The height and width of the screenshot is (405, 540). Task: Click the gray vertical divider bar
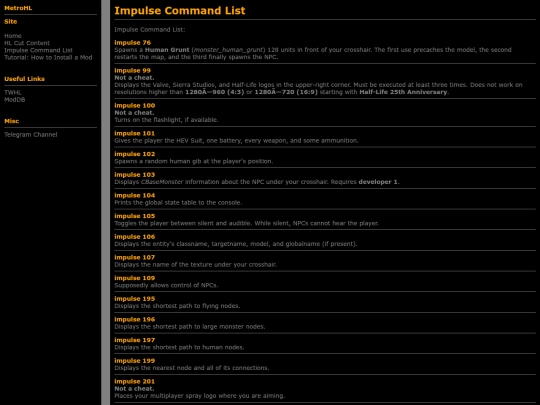106,202
